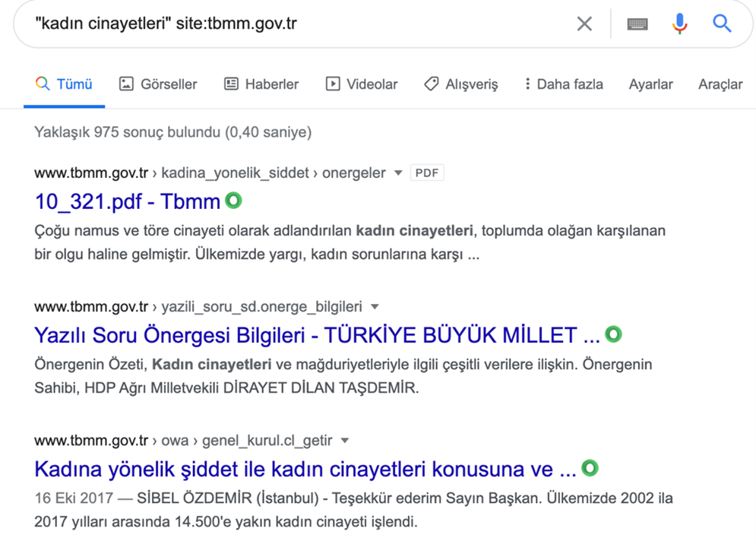Click the green circle next to 10_321.pdf result

(x=234, y=200)
